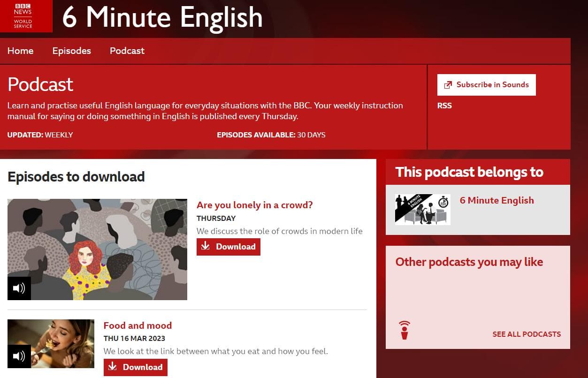This screenshot has width=588, height=378.
Task: Click 'EPISODES AVAILABLE: 30 DAYS' text
Action: point(271,135)
